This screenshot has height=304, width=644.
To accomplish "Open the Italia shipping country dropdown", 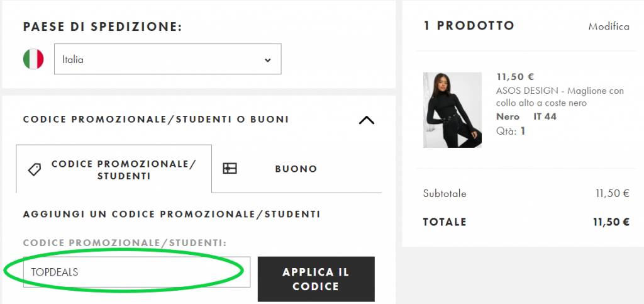I will coord(167,60).
